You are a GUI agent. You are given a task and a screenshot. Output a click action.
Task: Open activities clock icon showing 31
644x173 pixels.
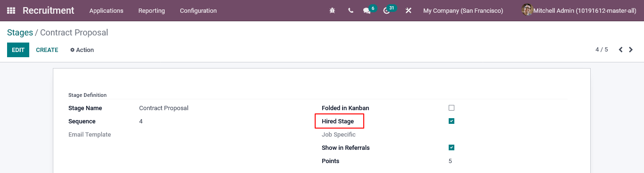coord(386,10)
